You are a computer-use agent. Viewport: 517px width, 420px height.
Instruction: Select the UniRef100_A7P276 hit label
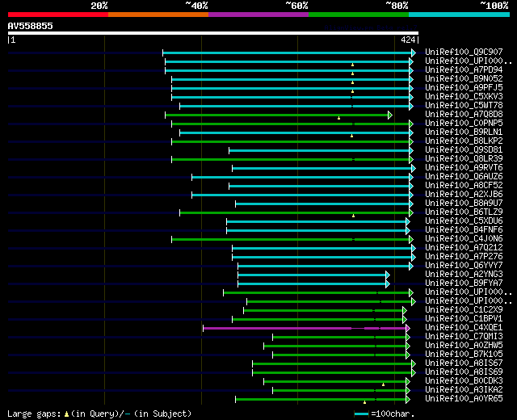[464, 257]
